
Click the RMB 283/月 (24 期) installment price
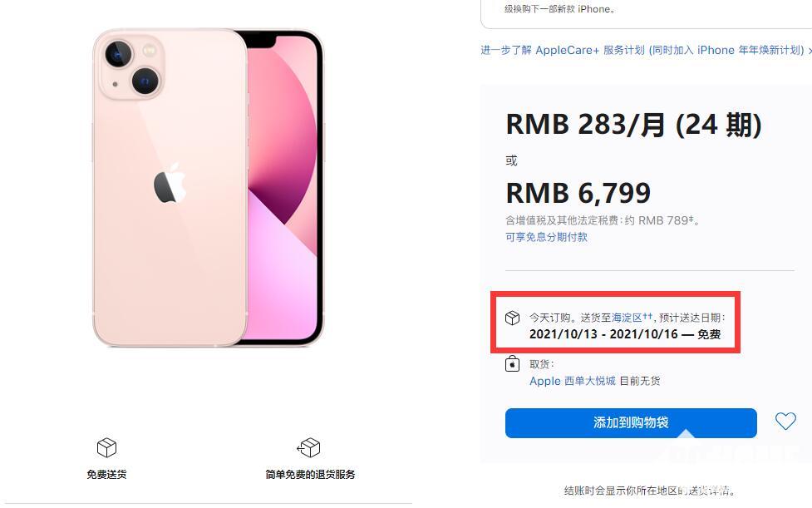pos(634,125)
